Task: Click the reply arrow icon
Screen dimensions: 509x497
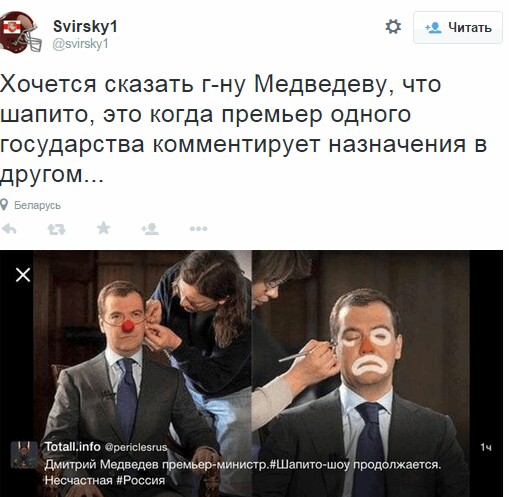Action: [9, 229]
